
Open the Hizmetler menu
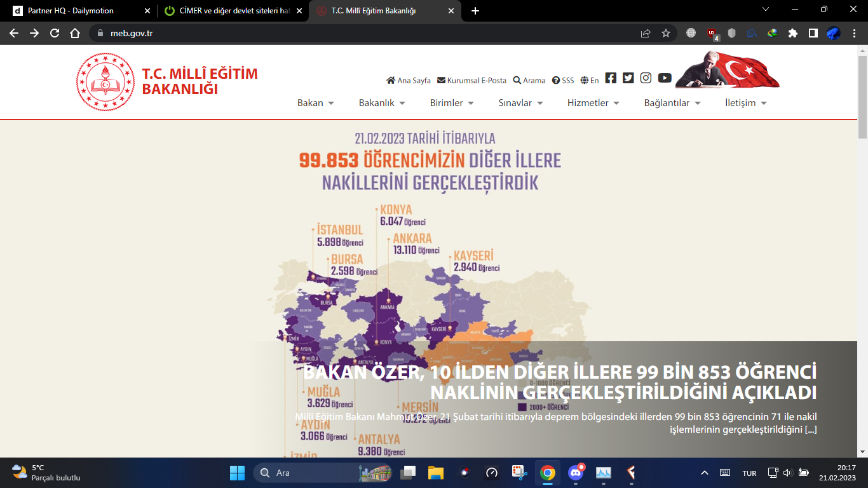click(x=593, y=103)
